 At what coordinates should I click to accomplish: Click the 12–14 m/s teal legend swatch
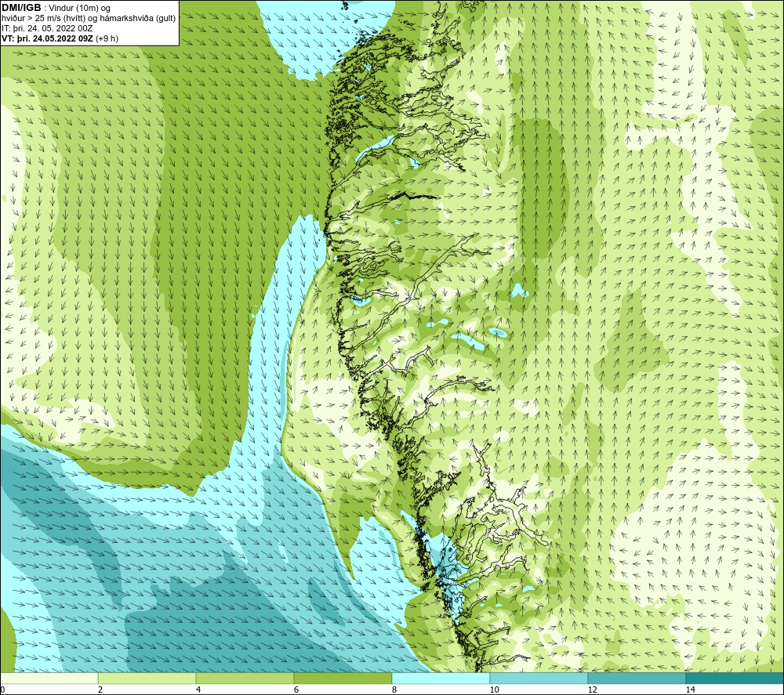click(637, 678)
